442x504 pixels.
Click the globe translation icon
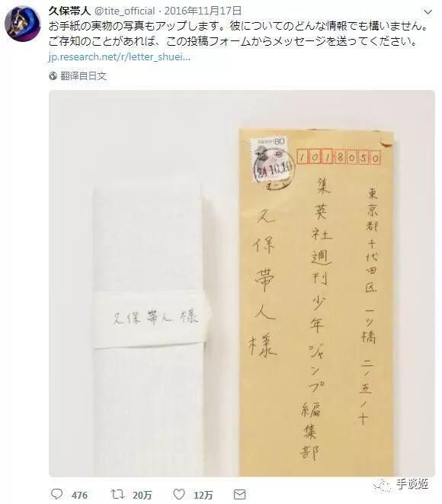pyautogui.click(x=53, y=76)
